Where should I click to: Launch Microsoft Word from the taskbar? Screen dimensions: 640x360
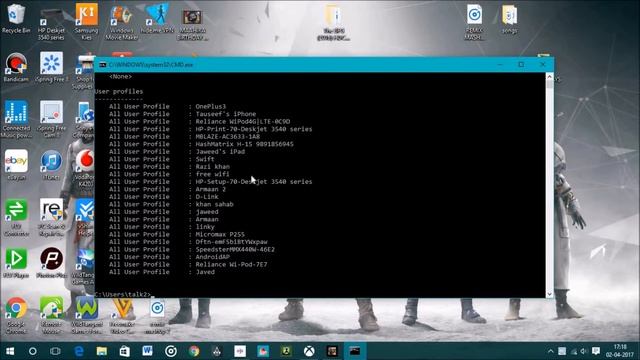147,351
